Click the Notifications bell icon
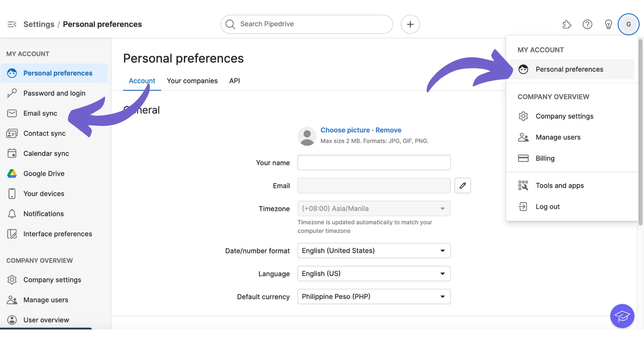Screen dimensions: 644x342 [12, 214]
